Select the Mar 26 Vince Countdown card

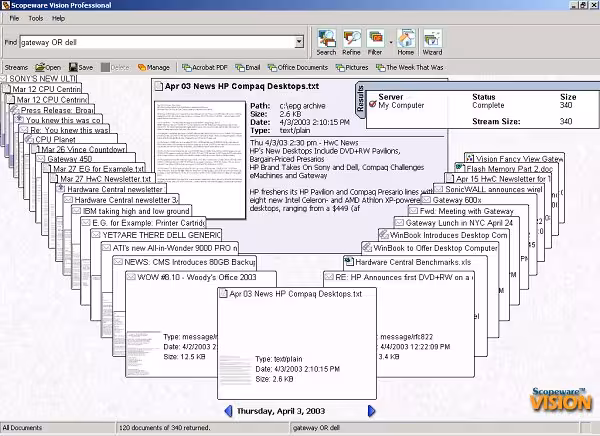79,149
